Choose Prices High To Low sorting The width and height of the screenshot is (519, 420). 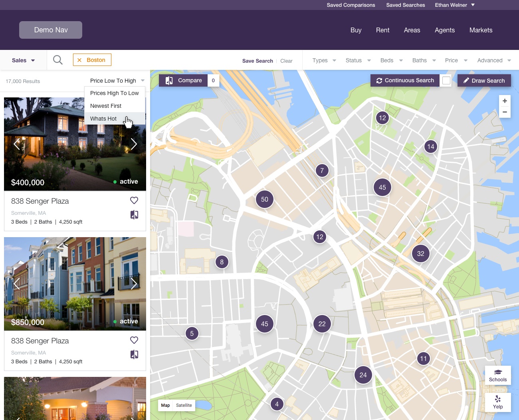point(115,93)
